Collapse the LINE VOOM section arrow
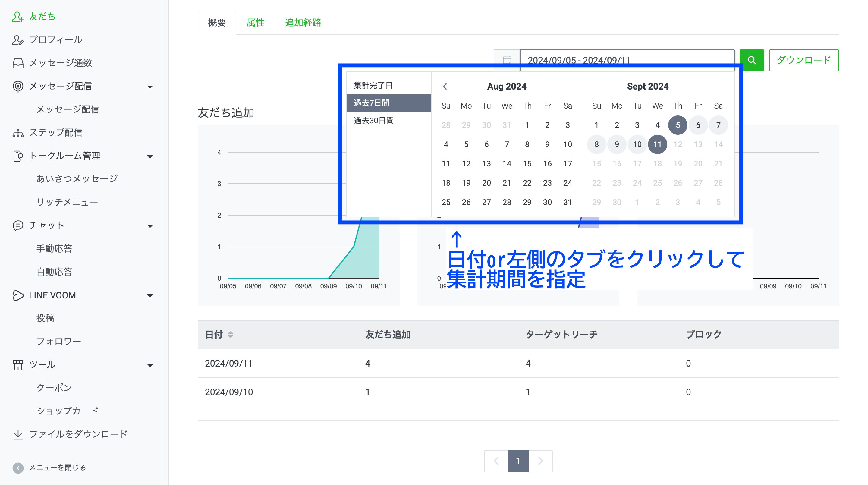This screenshot has height=485, width=868. coord(150,296)
